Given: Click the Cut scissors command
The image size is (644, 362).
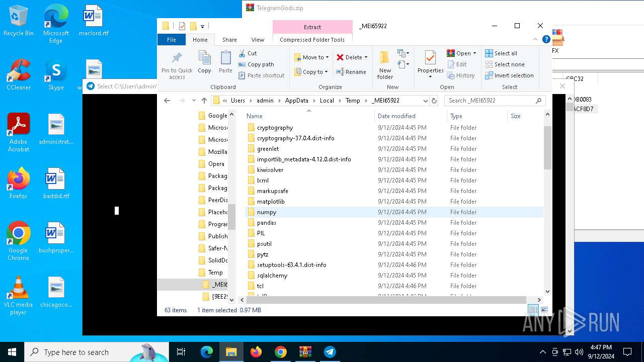Looking at the screenshot, I should click(248, 53).
